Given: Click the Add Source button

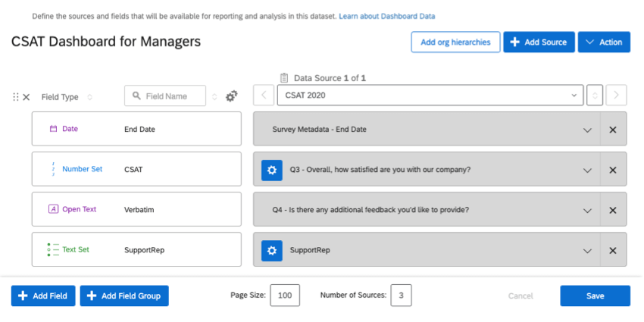Looking at the screenshot, I should click(538, 42).
